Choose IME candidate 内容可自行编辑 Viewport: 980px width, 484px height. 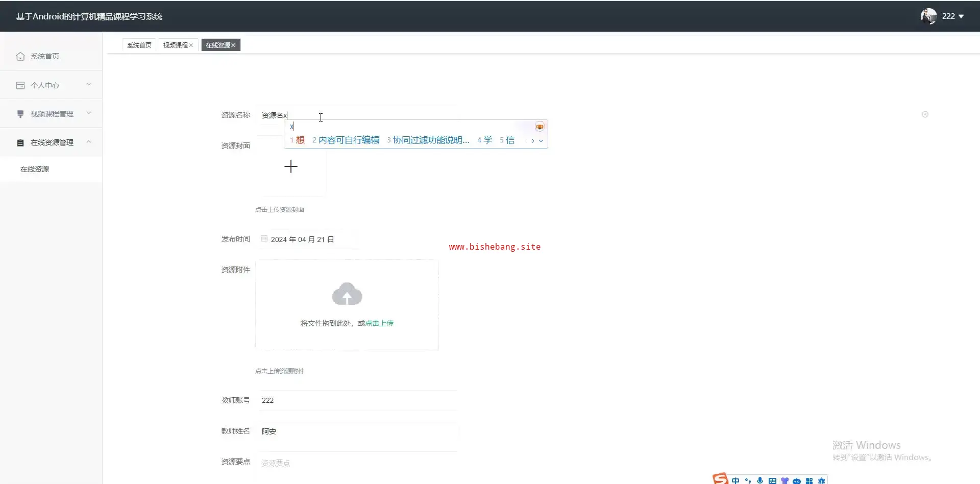coord(346,140)
